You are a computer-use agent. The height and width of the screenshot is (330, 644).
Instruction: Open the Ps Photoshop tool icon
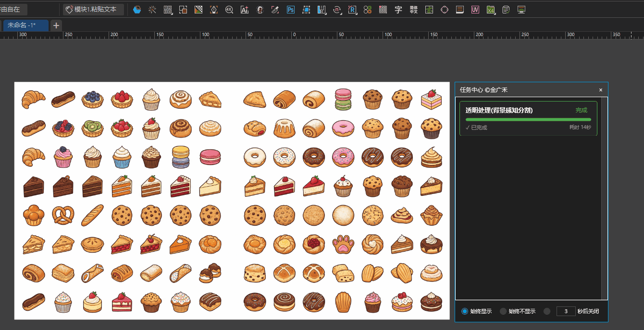(x=291, y=10)
